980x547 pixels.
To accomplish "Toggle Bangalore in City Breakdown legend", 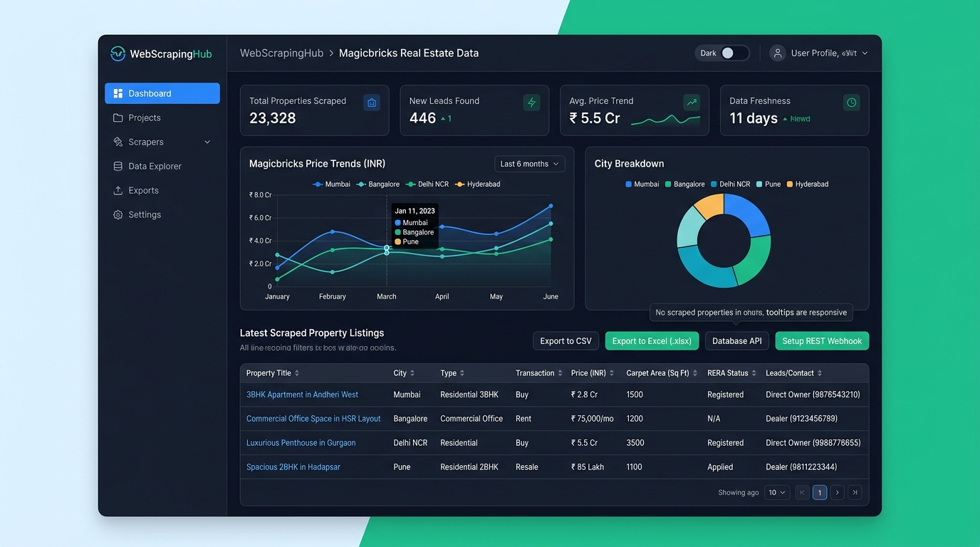I will 685,184.
